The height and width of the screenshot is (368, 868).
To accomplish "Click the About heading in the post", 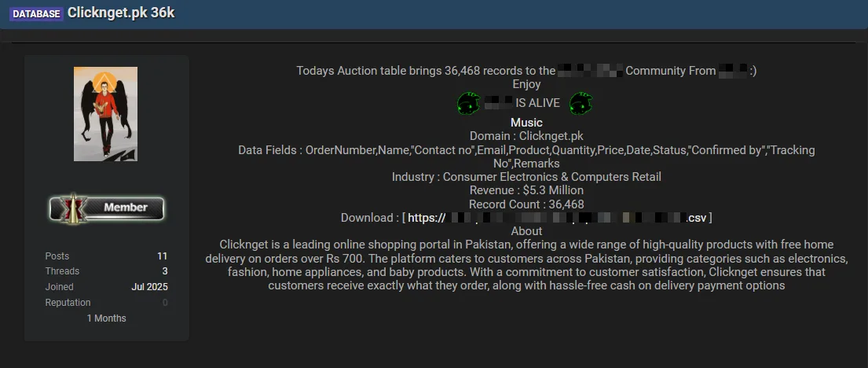I will (526, 231).
